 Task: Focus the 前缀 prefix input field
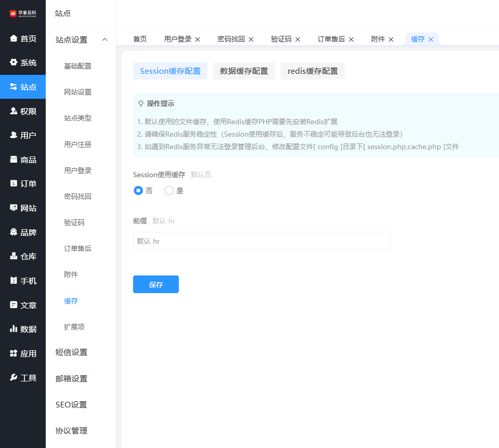[x=261, y=241]
